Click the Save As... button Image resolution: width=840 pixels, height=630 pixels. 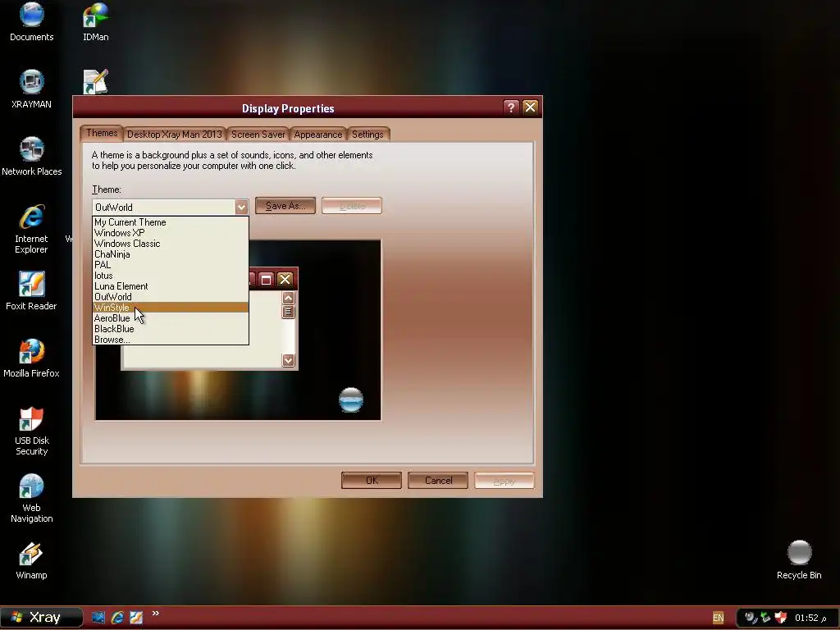(285, 206)
